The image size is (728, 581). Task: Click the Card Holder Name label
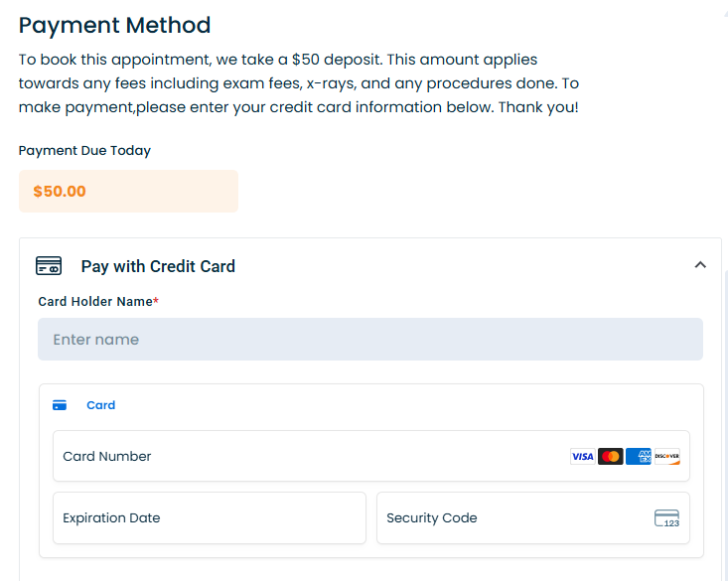pyautogui.click(x=94, y=302)
